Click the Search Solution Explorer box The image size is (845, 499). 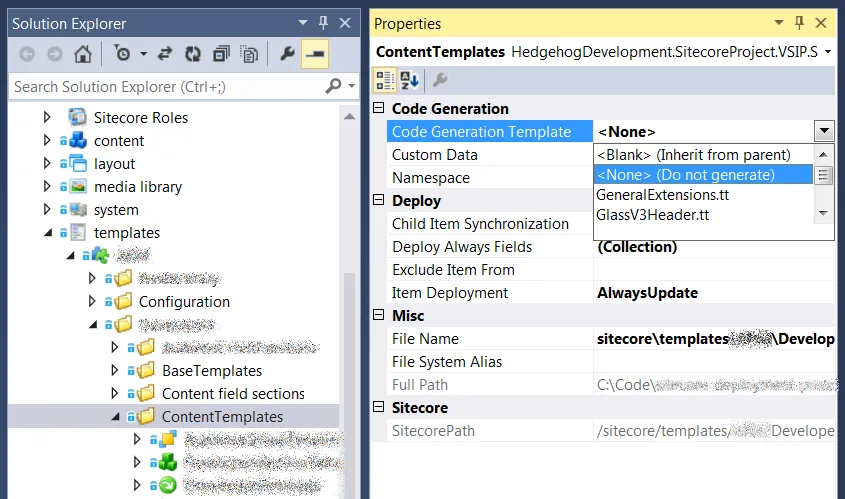tap(165, 87)
